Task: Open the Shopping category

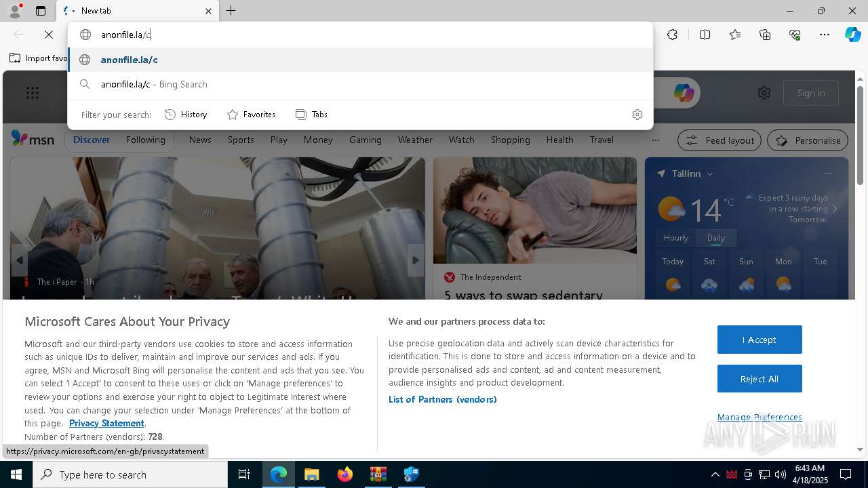Action: coord(510,140)
